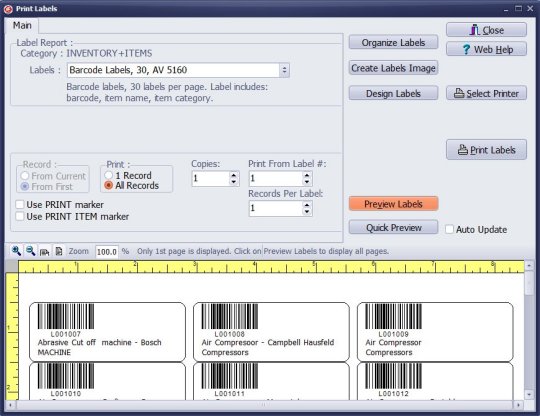This screenshot has height=416, width=540.
Task: Click the Close button
Action: pos(486,30)
